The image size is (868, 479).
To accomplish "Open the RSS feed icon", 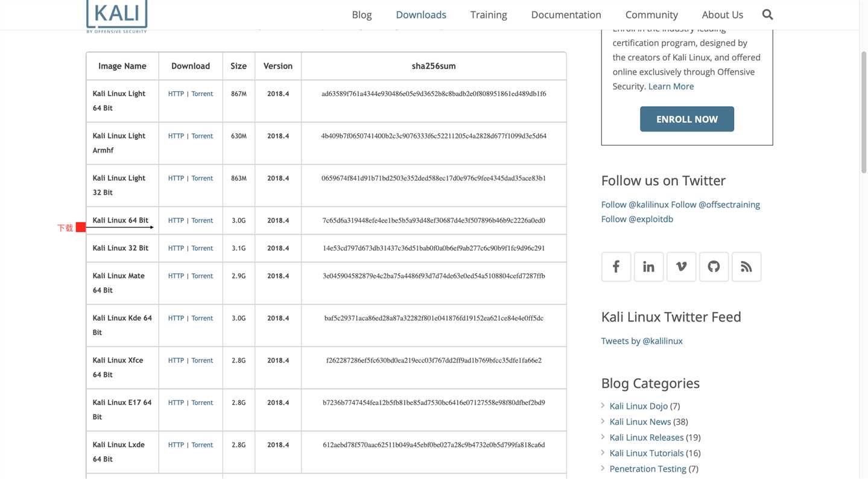I will 746,267.
